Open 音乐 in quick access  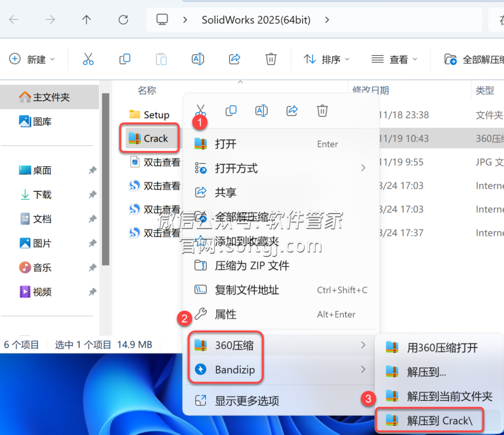pyautogui.click(x=35, y=267)
